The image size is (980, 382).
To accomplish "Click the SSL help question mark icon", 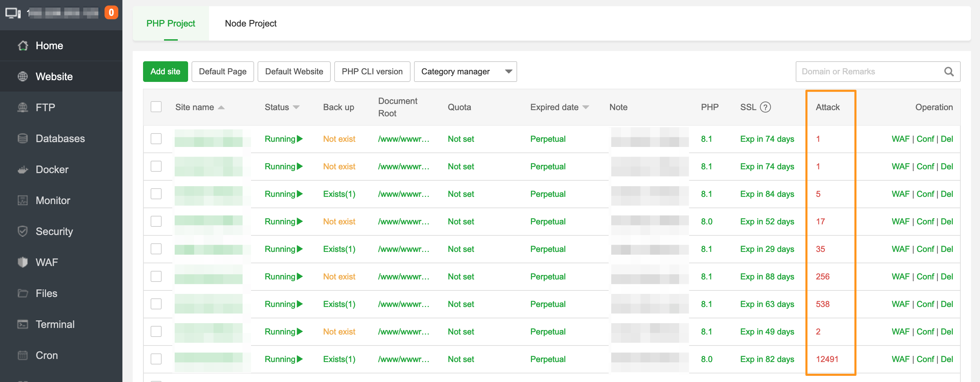I will pos(765,107).
